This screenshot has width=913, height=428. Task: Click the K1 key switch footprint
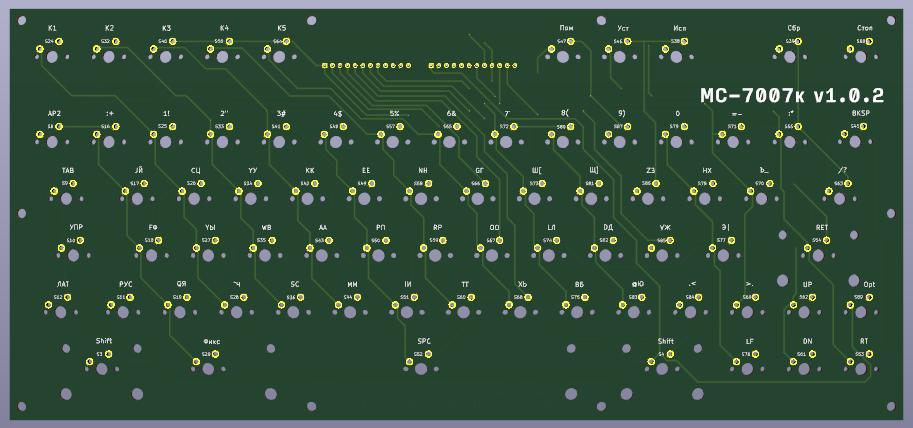[52, 57]
